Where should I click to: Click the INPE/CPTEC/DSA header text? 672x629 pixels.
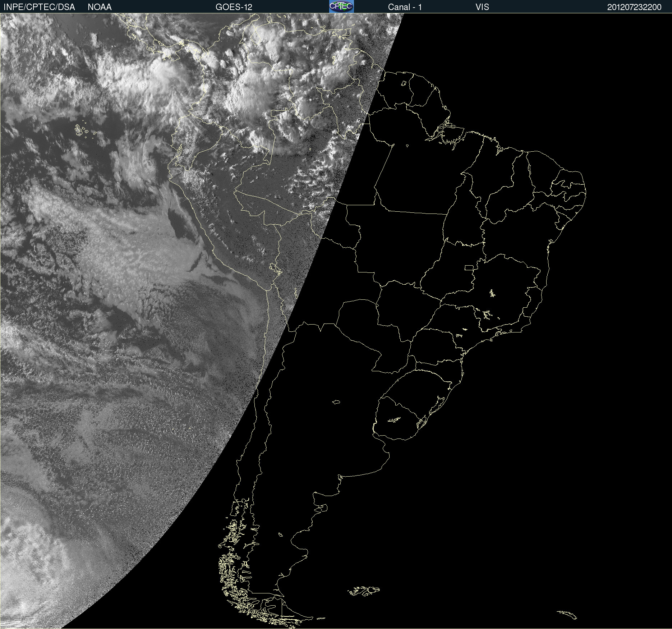(x=39, y=7)
